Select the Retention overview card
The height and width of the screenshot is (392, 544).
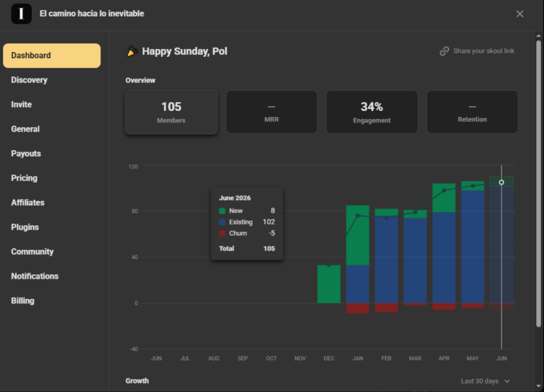(472, 112)
